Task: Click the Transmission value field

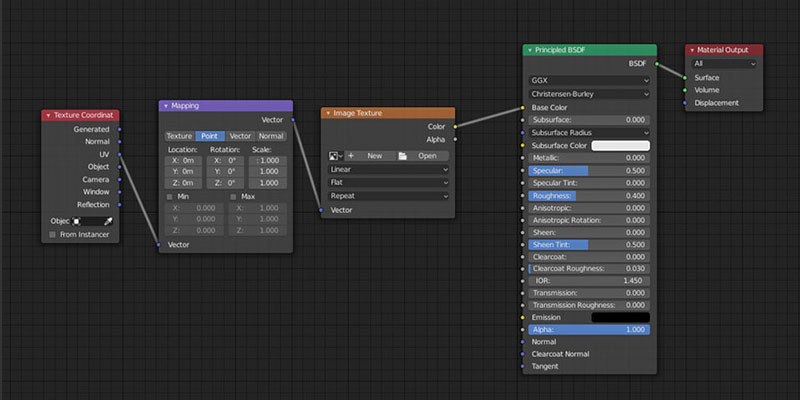Action: pyautogui.click(x=589, y=293)
